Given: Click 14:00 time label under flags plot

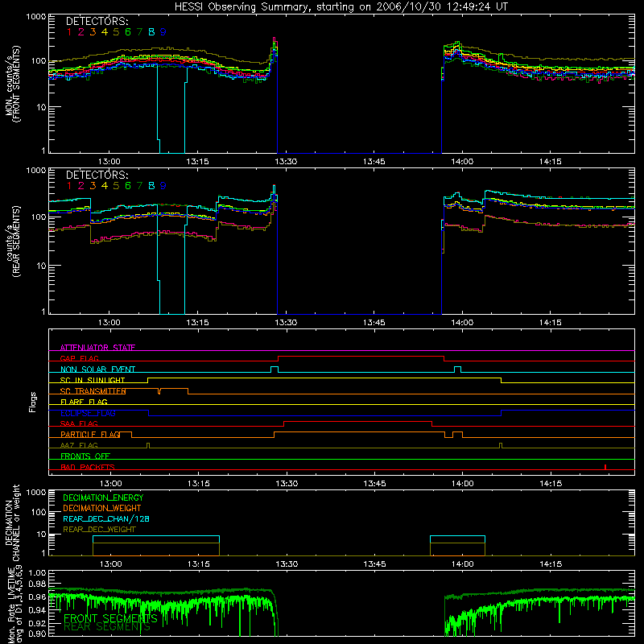Looking at the screenshot, I should coord(463,484).
